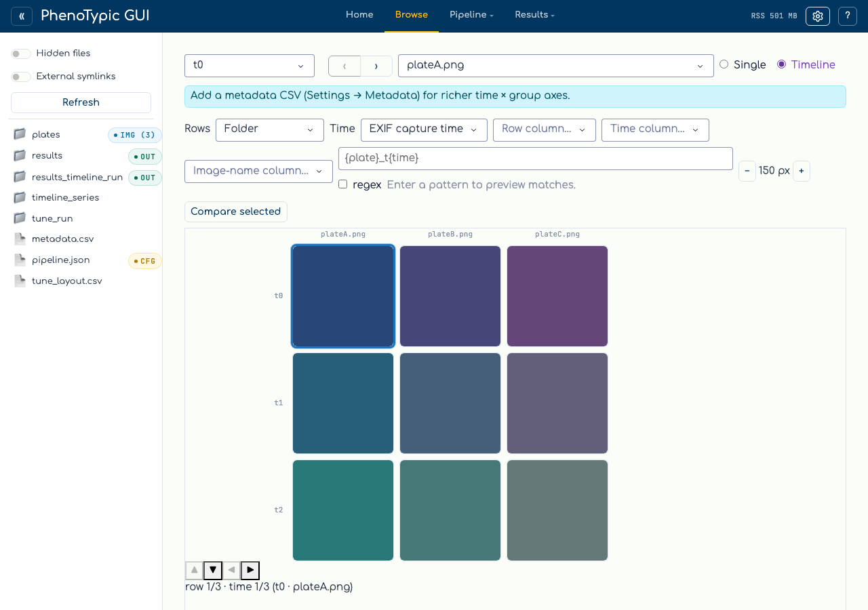Select plateC thumbnail at t2
868x610 pixels.
557,510
